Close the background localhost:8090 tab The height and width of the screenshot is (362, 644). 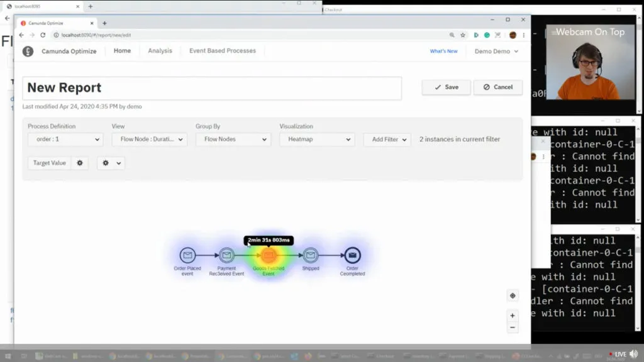click(77, 6)
